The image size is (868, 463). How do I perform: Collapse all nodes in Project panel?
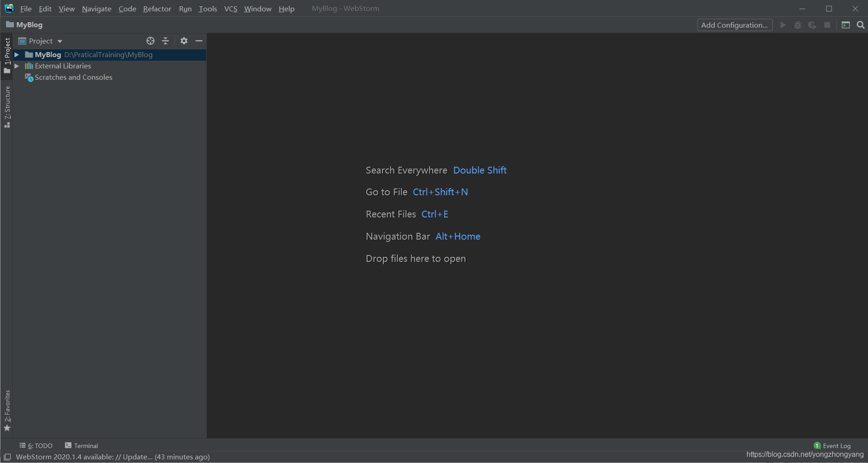(x=165, y=41)
